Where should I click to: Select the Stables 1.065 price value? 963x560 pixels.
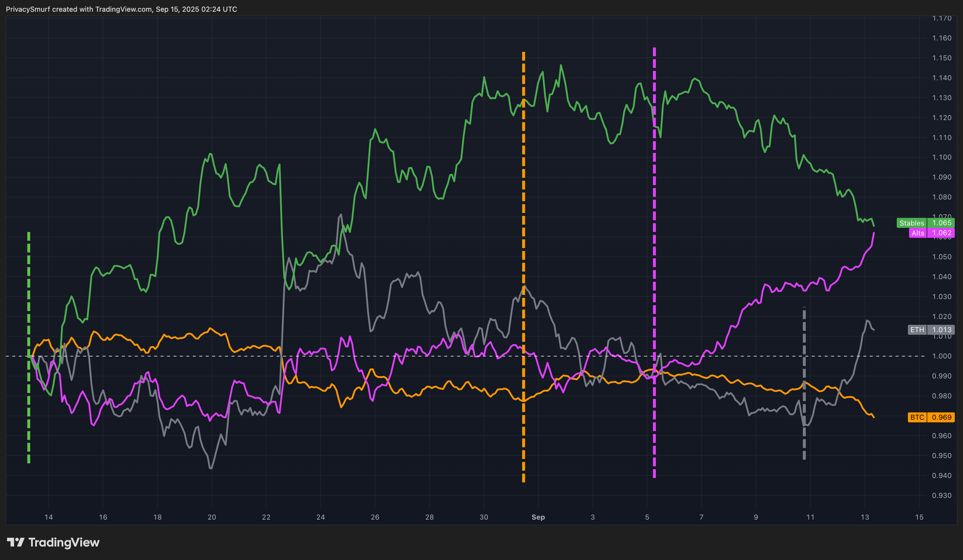point(942,223)
